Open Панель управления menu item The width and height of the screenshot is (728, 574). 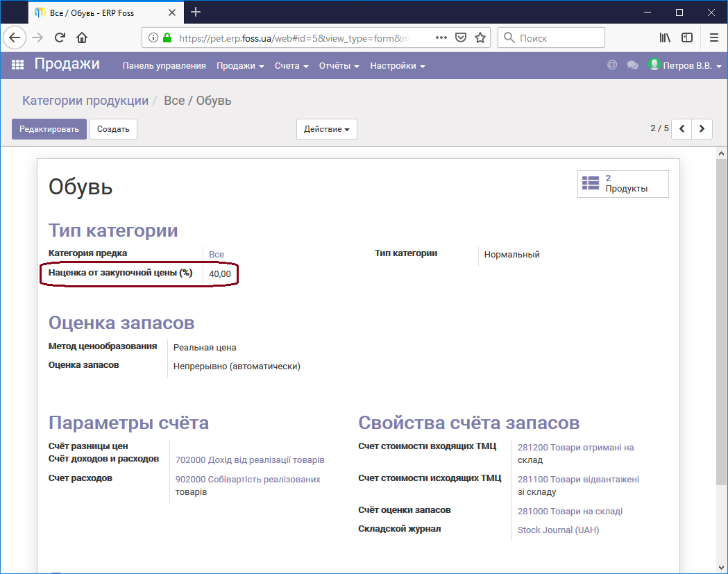pos(164,66)
